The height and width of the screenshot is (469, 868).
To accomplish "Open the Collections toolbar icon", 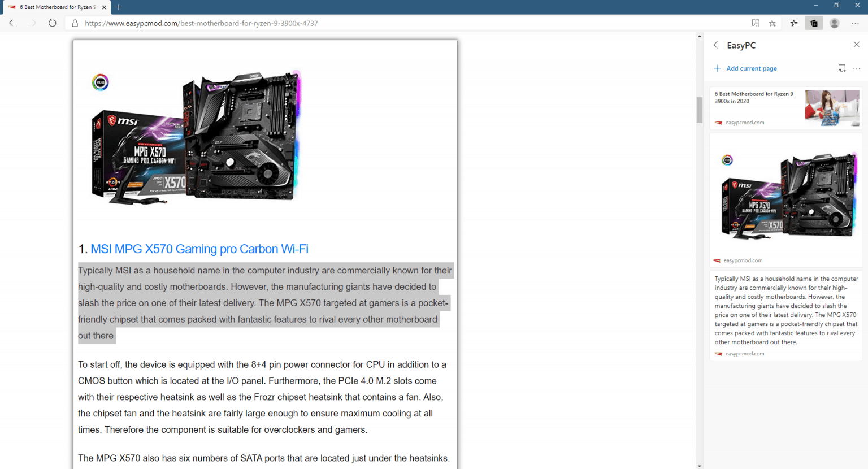I will tap(814, 23).
